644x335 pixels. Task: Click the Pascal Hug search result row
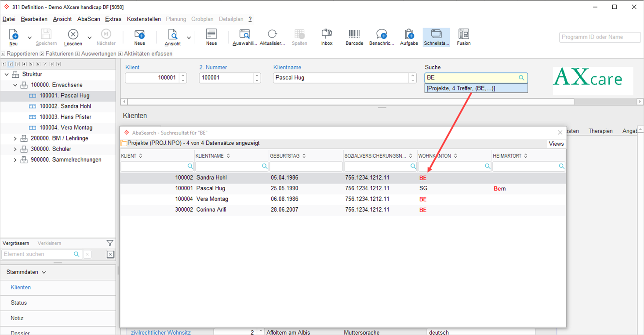(343, 188)
